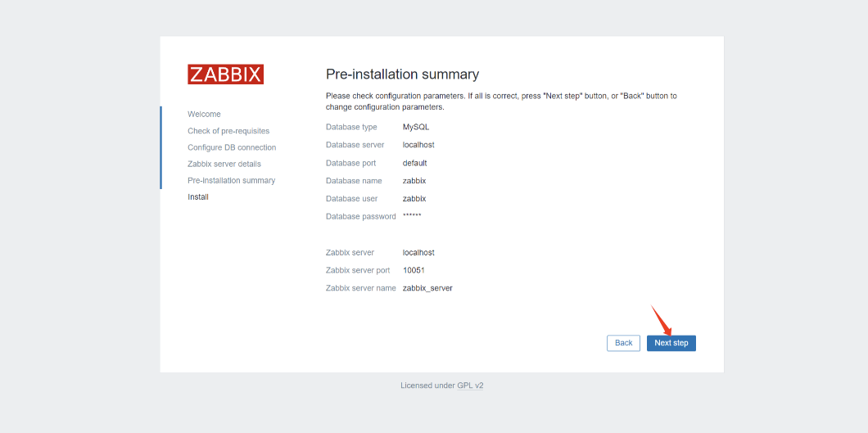This screenshot has width=868, height=433.
Task: Open the GPL v2 license link
Action: (470, 386)
